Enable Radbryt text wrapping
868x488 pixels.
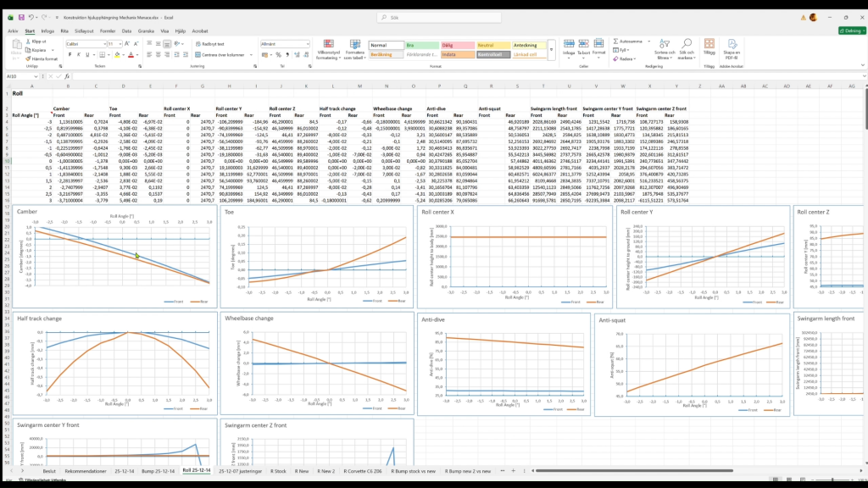click(211, 43)
